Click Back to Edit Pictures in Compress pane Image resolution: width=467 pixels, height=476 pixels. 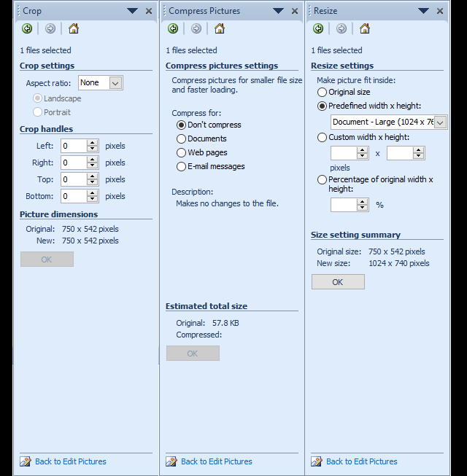pos(216,461)
